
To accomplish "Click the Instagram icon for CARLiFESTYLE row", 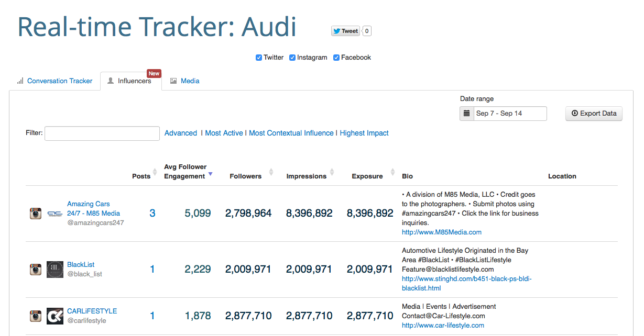I will (36, 316).
